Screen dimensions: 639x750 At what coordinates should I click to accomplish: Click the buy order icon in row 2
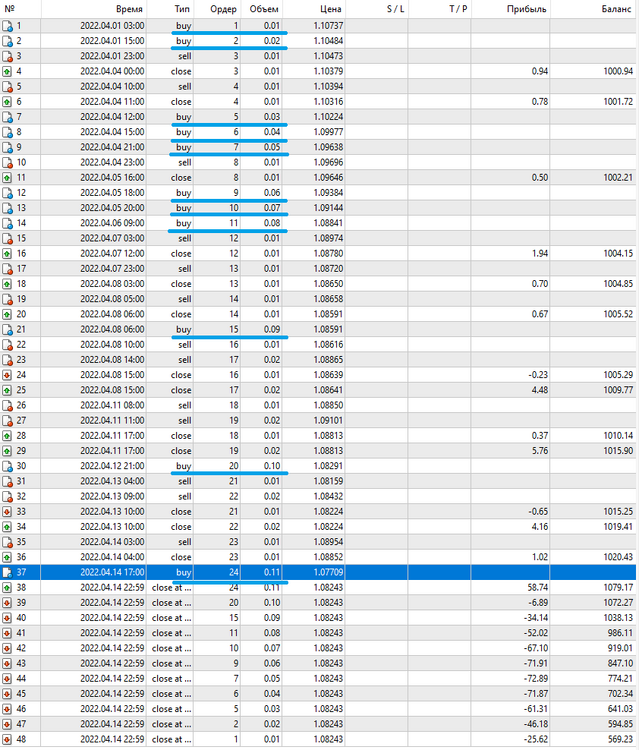[7, 42]
